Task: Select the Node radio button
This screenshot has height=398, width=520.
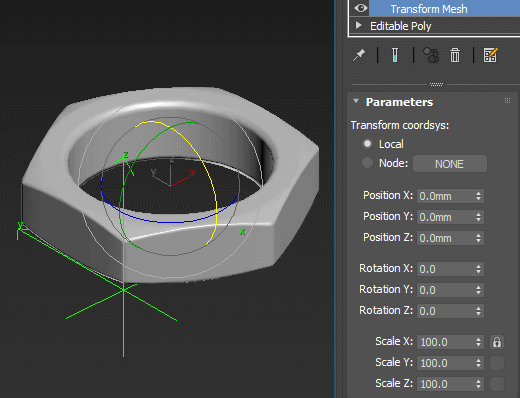Action: [x=367, y=163]
